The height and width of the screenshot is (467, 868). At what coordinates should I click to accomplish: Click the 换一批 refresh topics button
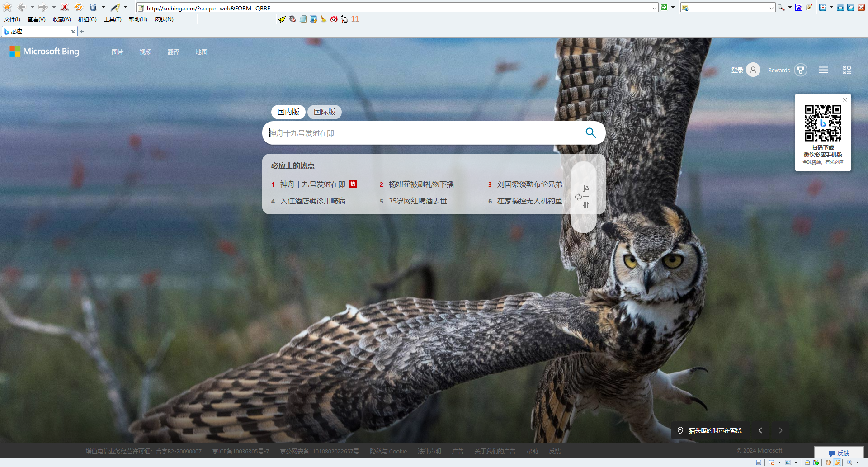point(583,197)
